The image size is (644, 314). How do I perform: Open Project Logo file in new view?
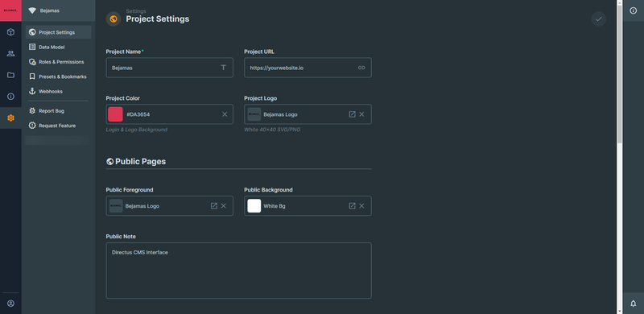point(352,114)
